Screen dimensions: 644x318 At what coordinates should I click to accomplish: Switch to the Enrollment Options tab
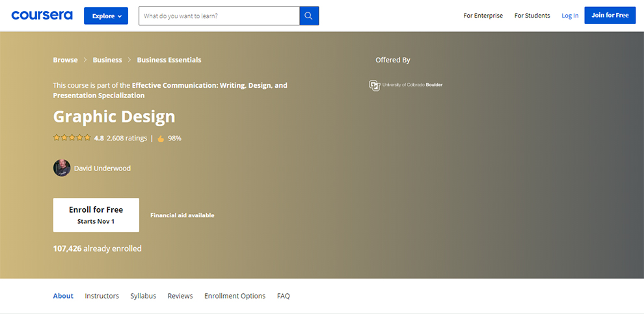[x=235, y=296]
